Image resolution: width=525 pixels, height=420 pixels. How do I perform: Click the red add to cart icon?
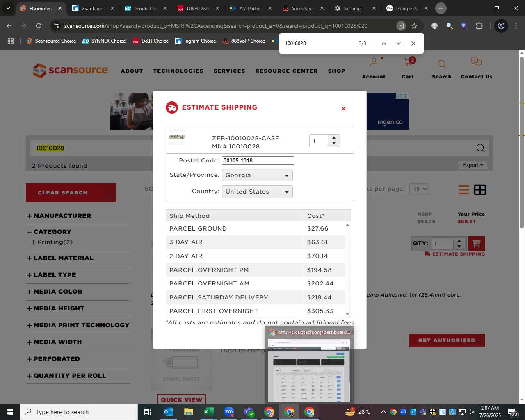476,244
